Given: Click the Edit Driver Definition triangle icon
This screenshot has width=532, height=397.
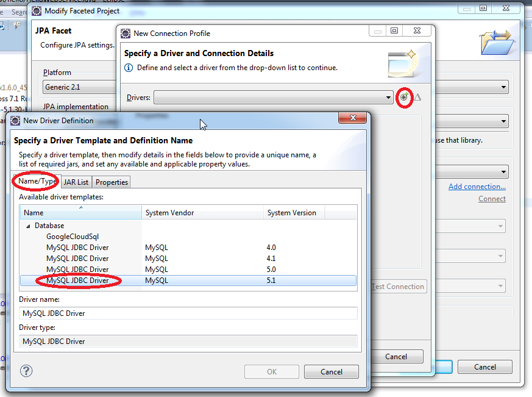Looking at the screenshot, I should point(417,98).
